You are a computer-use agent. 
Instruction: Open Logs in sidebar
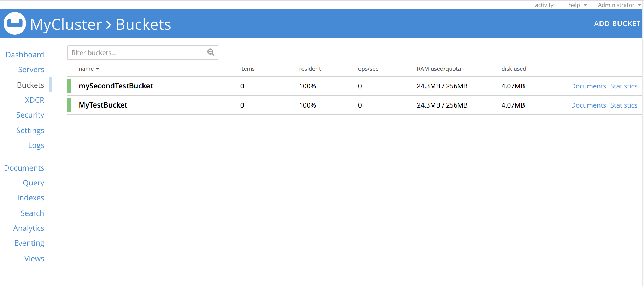click(36, 145)
